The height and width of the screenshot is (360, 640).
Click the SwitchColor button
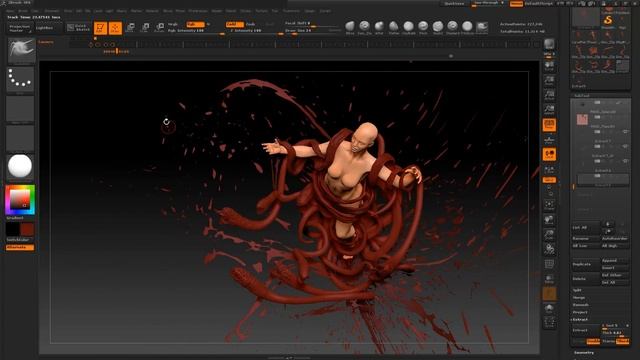coord(20,240)
